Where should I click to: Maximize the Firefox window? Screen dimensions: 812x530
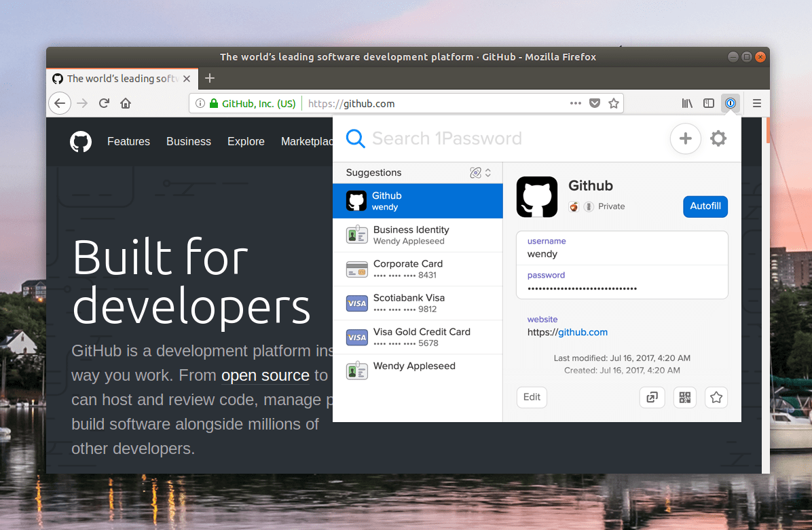pyautogui.click(x=747, y=57)
